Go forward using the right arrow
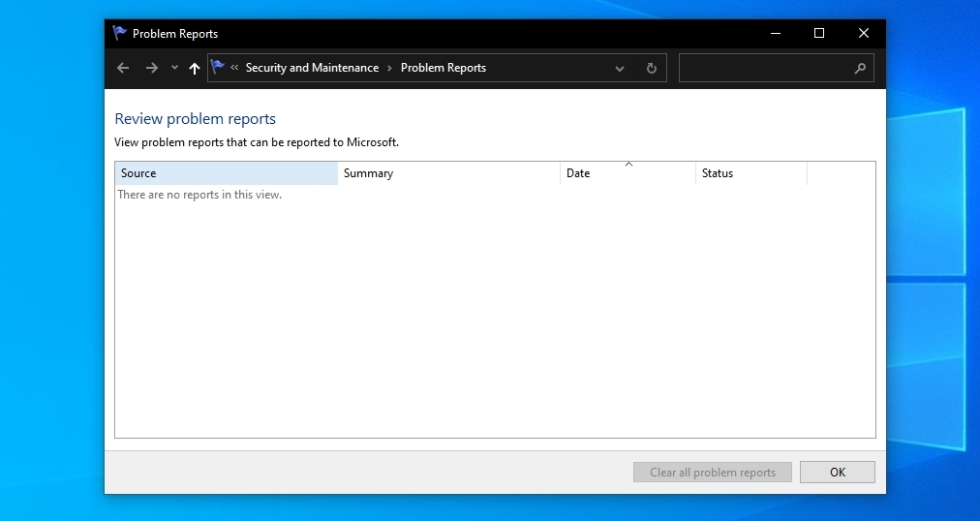 point(151,68)
